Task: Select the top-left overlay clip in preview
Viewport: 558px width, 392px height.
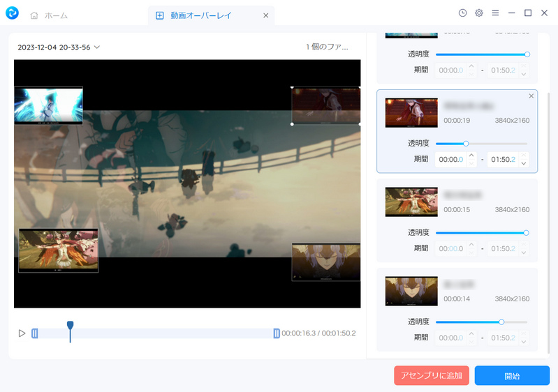Action: coord(48,105)
